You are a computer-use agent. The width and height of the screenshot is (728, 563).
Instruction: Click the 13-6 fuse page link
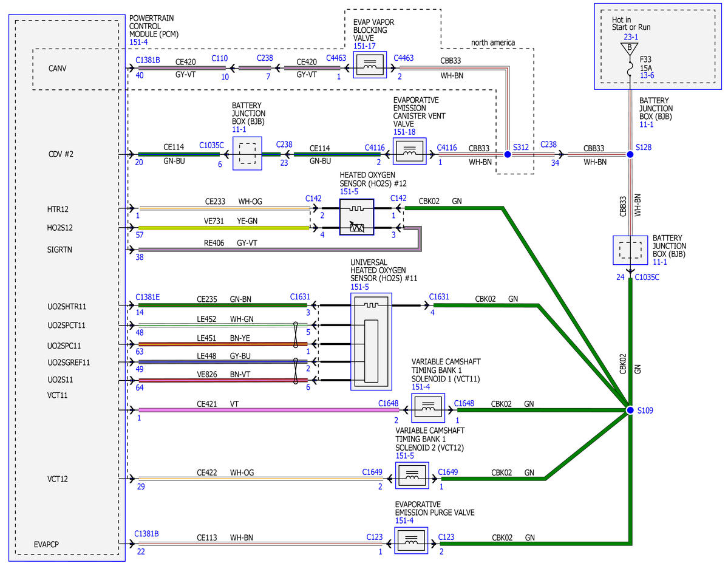[x=647, y=75]
